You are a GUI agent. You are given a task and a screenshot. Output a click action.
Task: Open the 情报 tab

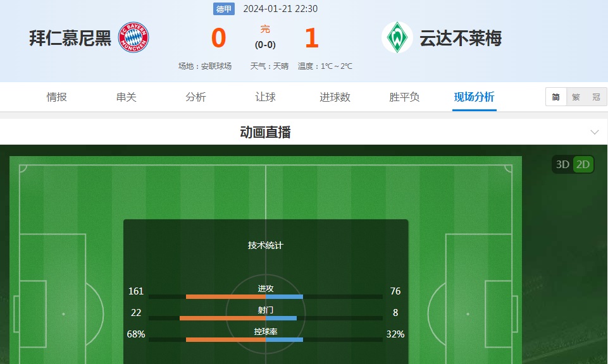point(57,97)
